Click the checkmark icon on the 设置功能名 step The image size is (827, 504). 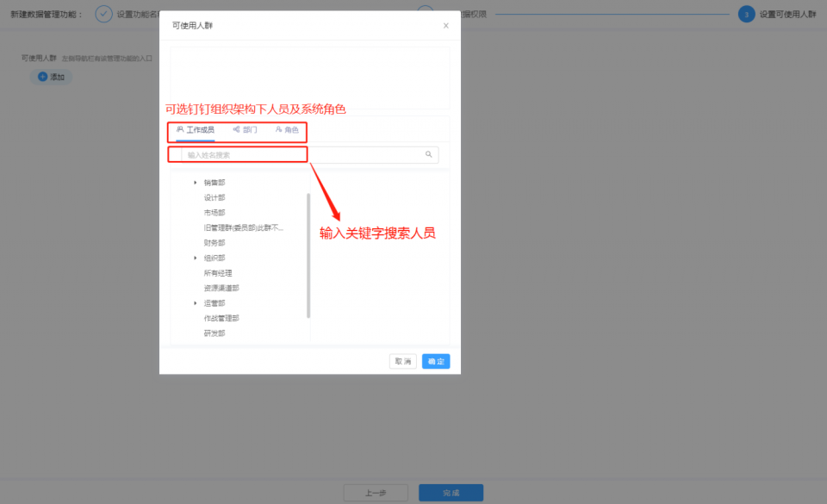[103, 13]
